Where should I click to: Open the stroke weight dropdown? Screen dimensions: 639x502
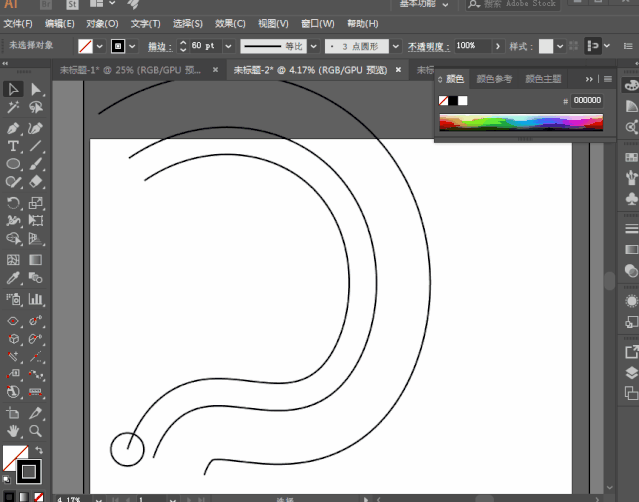tap(228, 46)
